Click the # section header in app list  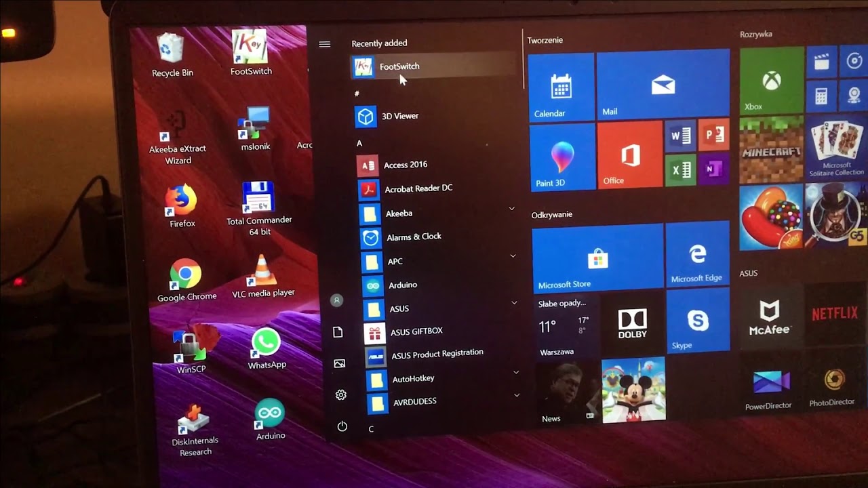point(357,93)
